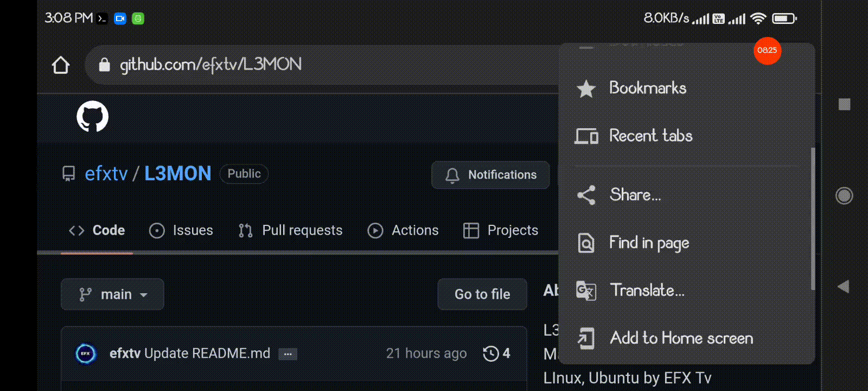This screenshot has width=868, height=391.
Task: Tap the padlock icon in address bar
Action: point(104,65)
